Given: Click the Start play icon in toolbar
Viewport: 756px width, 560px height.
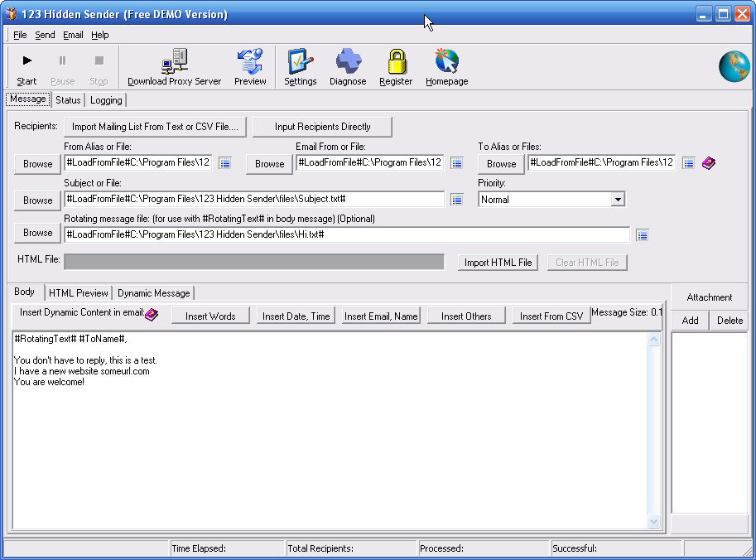Looking at the screenshot, I should click(x=26, y=61).
